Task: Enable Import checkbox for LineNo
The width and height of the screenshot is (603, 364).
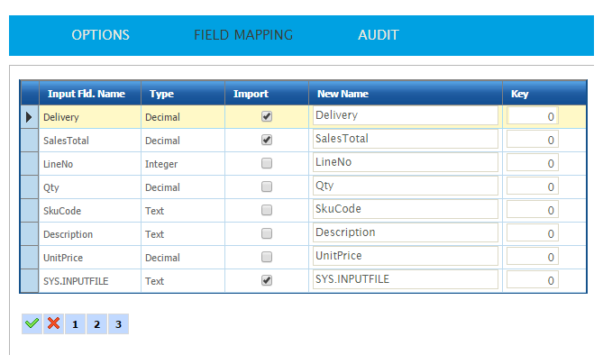Action: [266, 163]
